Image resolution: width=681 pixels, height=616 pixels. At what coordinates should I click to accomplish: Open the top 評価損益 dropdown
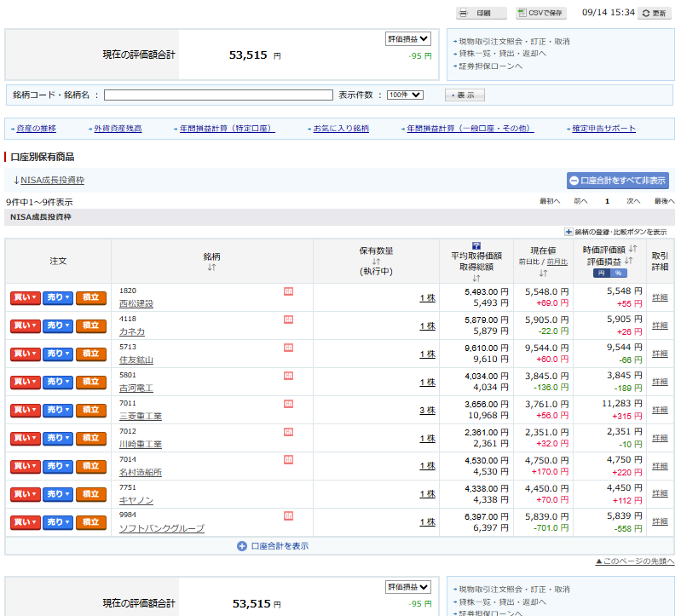[x=407, y=38]
